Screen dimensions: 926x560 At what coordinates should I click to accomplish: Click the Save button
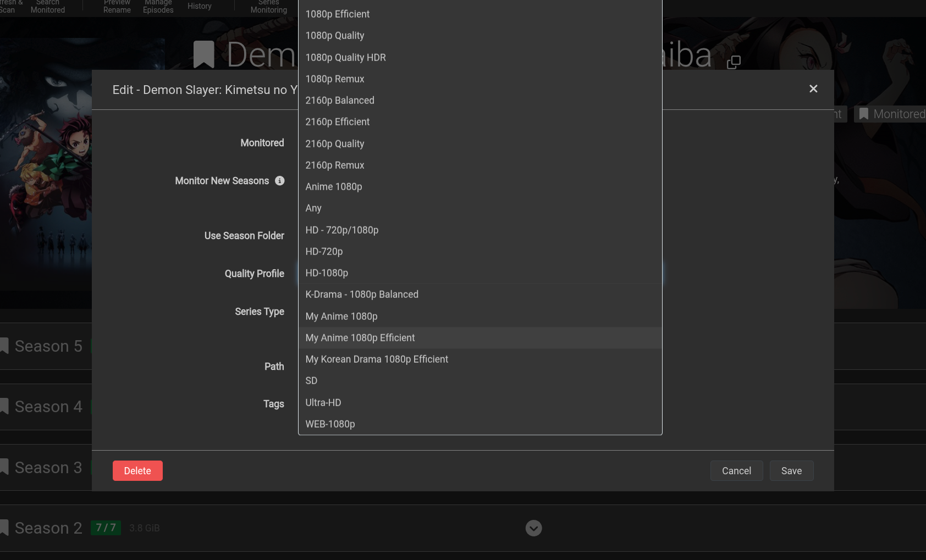pos(791,471)
